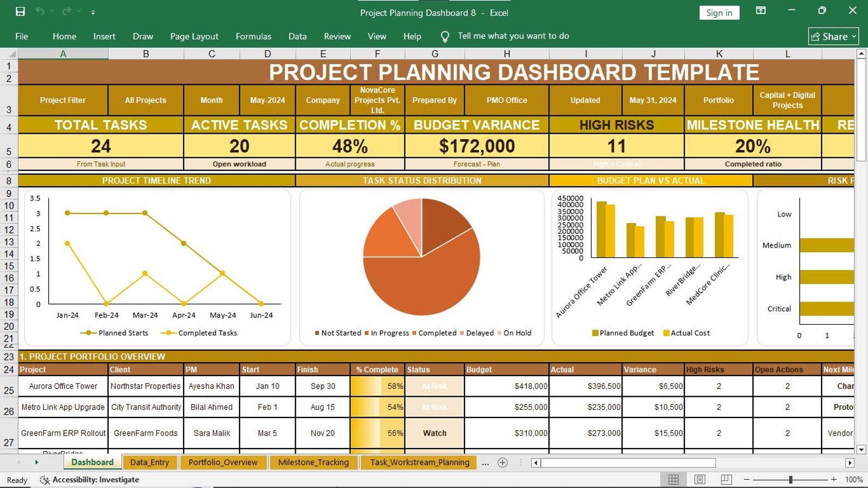The width and height of the screenshot is (868, 488).
Task: Click the Watch status cell
Action: pos(435,433)
